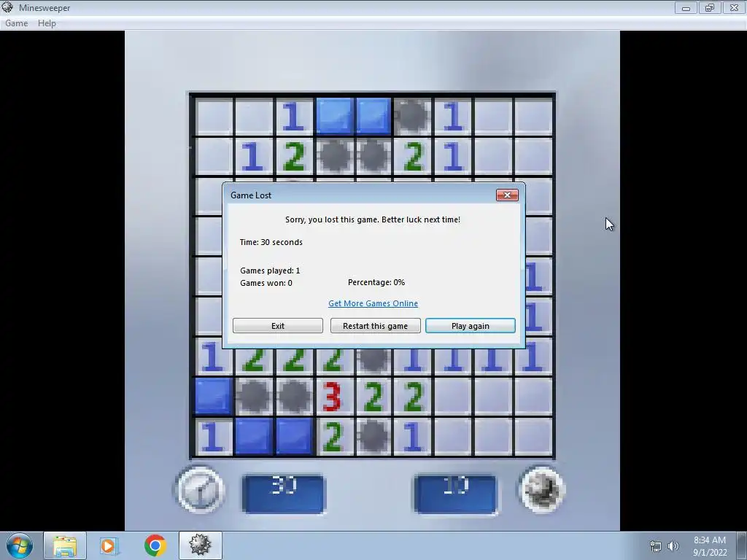Launch Windows Media Player from taskbar
The image size is (747, 560).
(x=109, y=545)
